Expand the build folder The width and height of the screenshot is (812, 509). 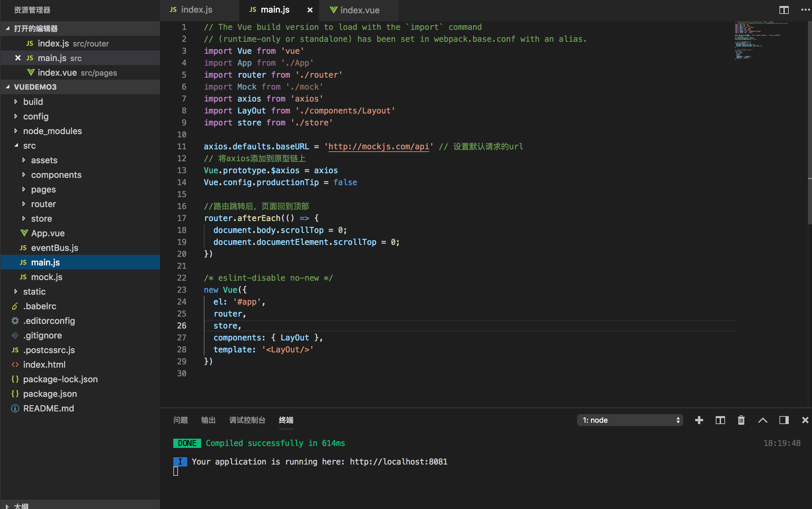(16, 102)
